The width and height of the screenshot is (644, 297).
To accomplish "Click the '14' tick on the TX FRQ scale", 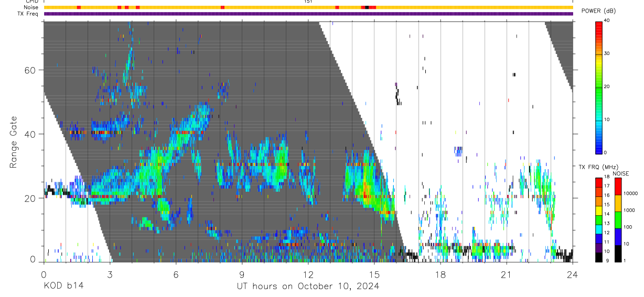I will [x=607, y=214].
